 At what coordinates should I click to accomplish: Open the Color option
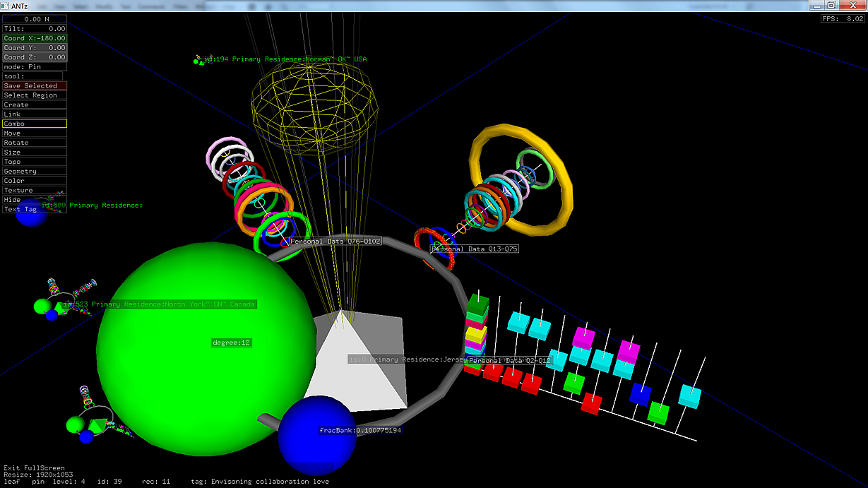pyautogui.click(x=35, y=181)
